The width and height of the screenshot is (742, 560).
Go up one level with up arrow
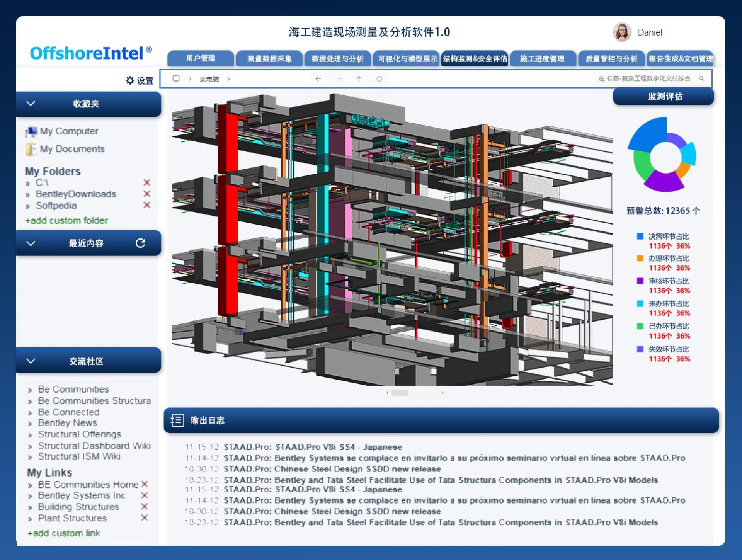pyautogui.click(x=359, y=79)
